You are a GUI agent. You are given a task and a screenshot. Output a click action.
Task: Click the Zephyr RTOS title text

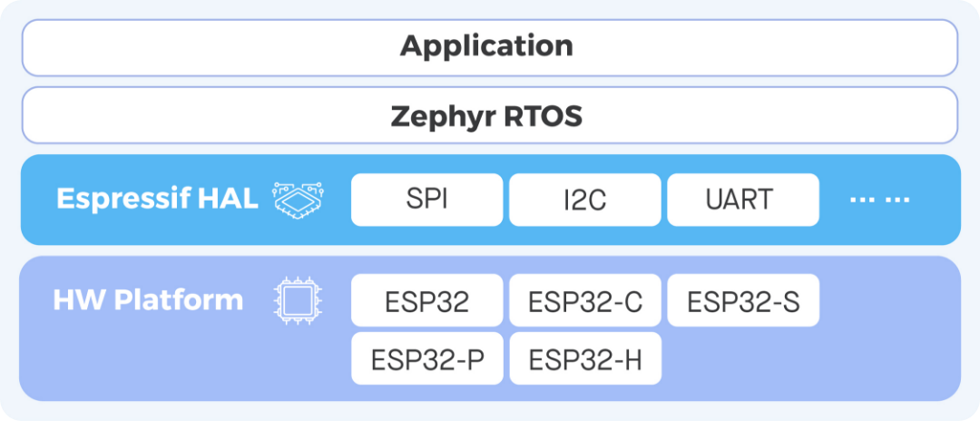pos(487,116)
